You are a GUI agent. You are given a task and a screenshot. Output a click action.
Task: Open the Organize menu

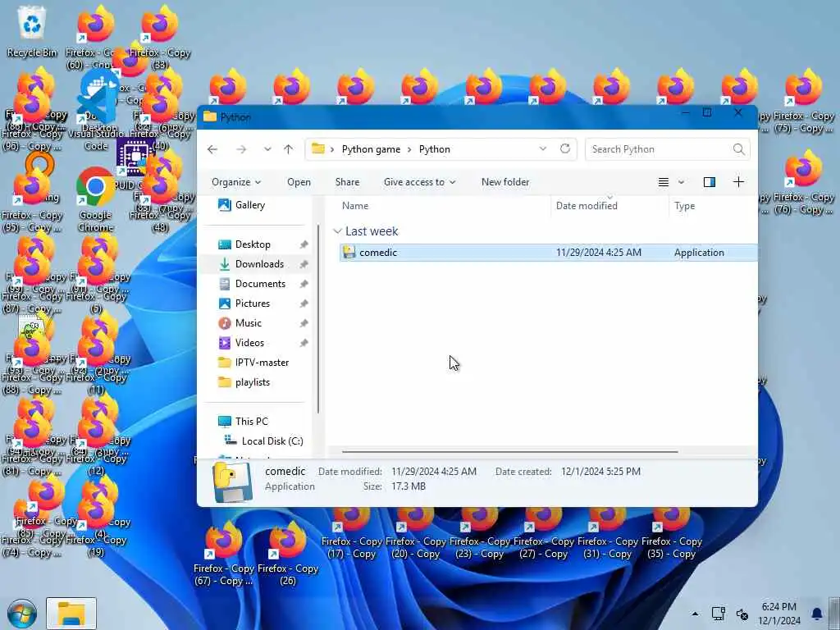236,182
